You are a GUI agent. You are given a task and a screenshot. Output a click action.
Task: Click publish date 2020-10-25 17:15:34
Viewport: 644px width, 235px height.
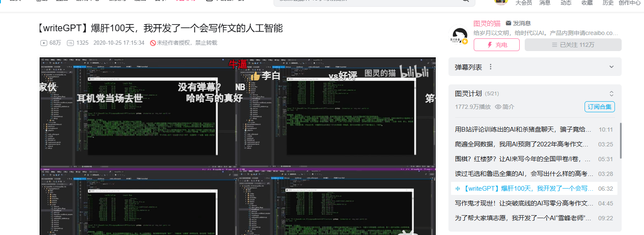119,43
